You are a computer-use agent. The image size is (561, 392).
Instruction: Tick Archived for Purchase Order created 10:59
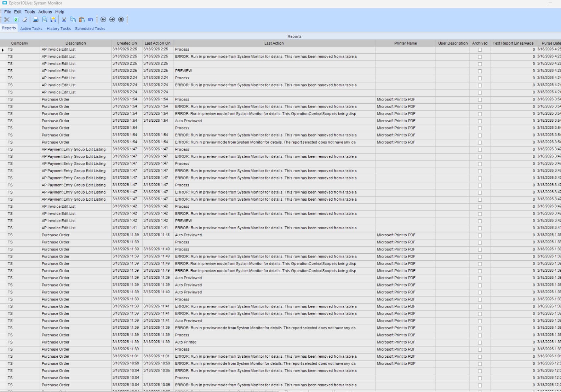[480, 364]
